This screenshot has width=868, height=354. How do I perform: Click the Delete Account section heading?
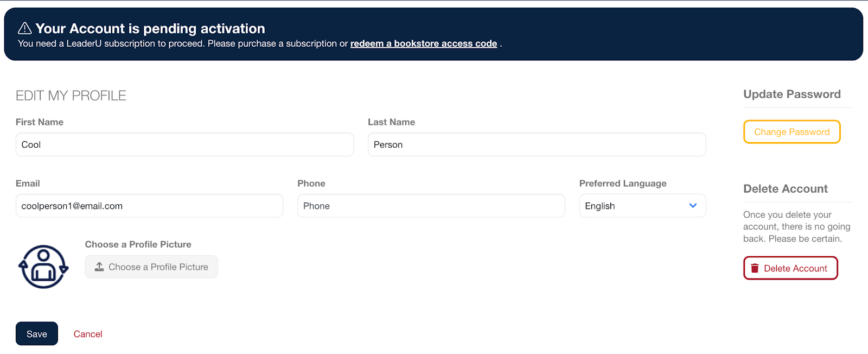point(785,188)
